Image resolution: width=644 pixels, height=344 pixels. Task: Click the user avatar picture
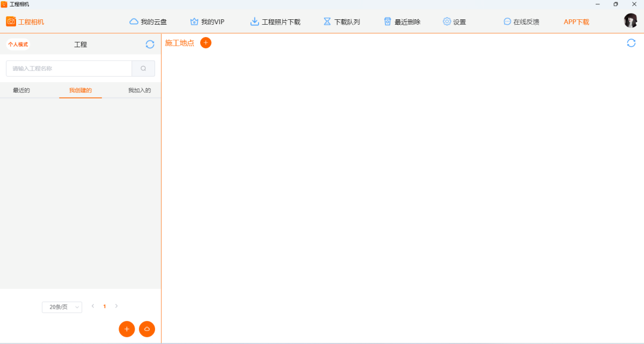(x=631, y=21)
